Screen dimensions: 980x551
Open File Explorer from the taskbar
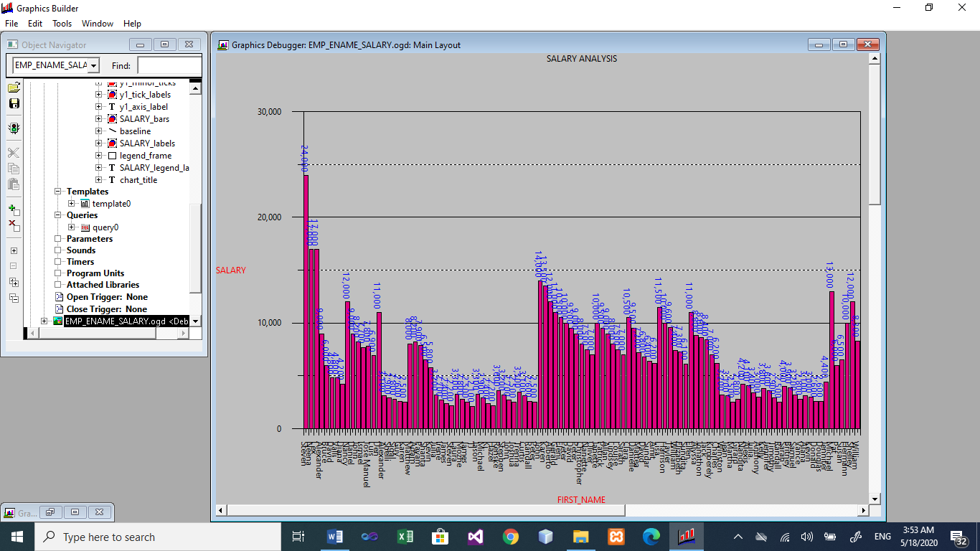[x=581, y=537]
